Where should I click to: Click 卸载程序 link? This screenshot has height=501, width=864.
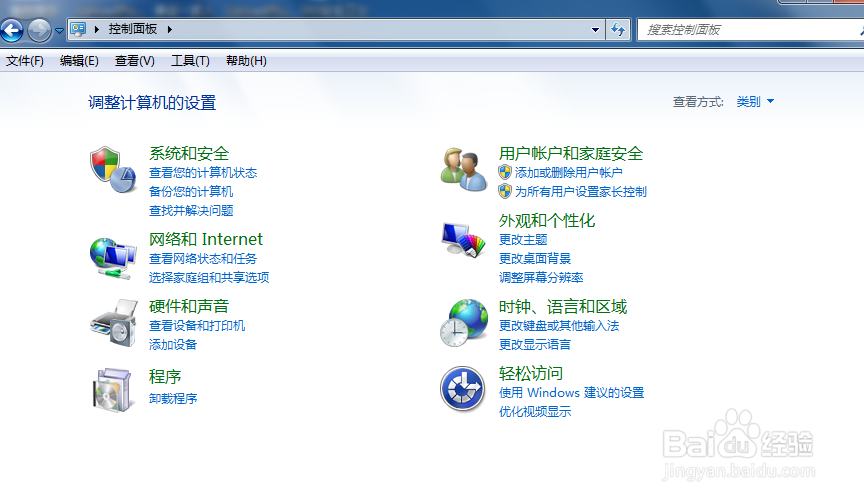click(x=172, y=398)
